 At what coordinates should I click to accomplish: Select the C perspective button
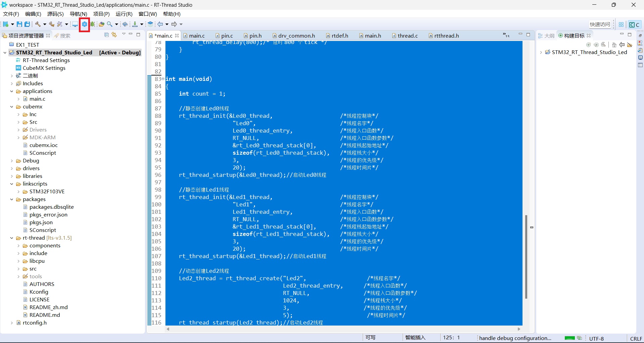[634, 24]
